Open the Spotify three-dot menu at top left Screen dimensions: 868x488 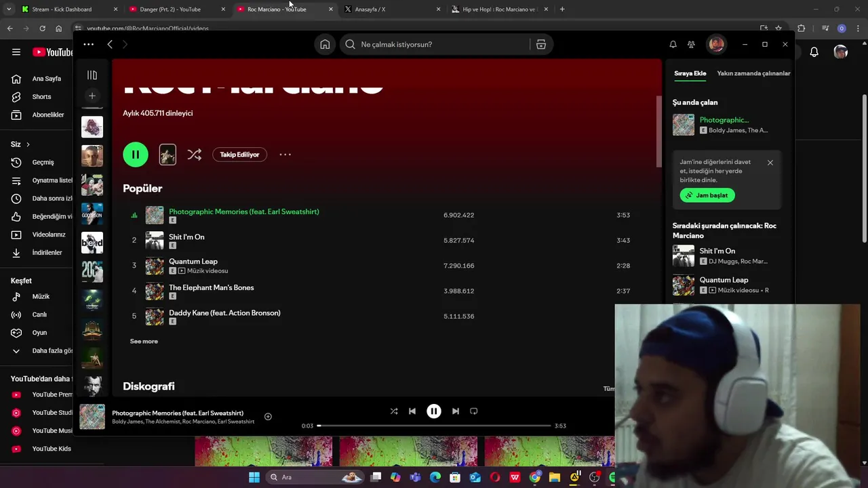88,44
